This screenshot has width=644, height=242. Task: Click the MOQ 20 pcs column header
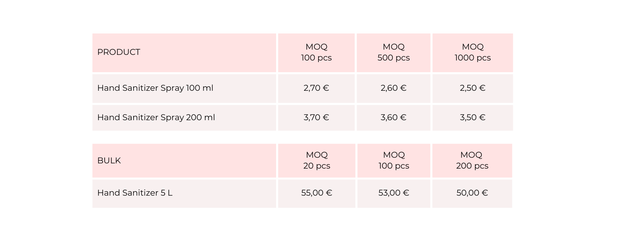click(317, 161)
